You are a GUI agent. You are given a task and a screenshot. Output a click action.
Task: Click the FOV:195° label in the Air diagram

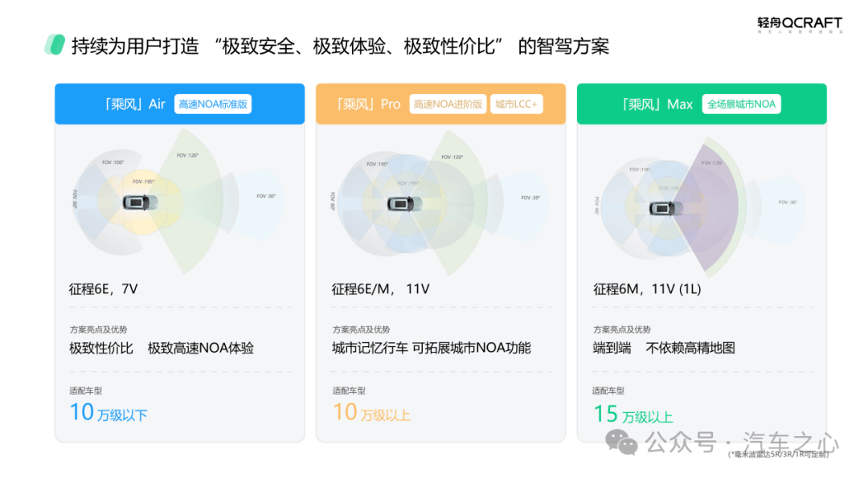pos(143,182)
